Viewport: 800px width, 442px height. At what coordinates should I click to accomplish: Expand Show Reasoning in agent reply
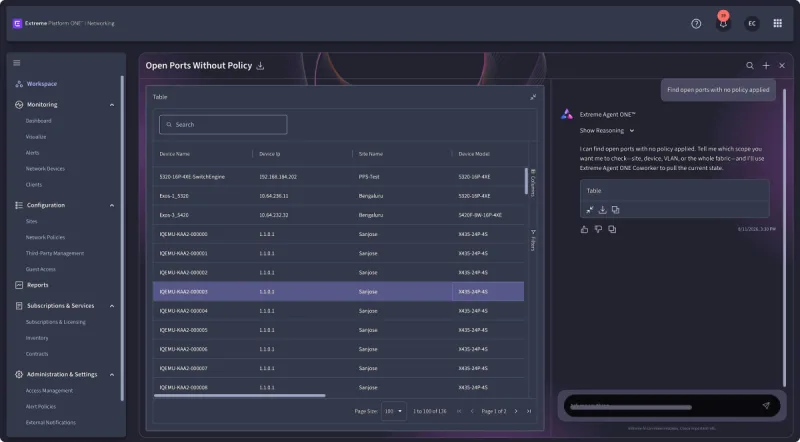point(607,131)
